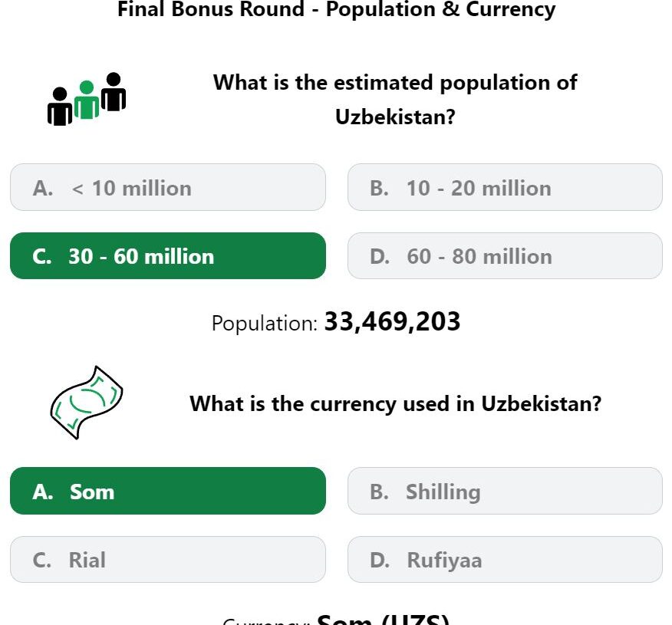This screenshot has width=672, height=625.
Task: Click the population figure 33,469,203
Action: (x=392, y=321)
